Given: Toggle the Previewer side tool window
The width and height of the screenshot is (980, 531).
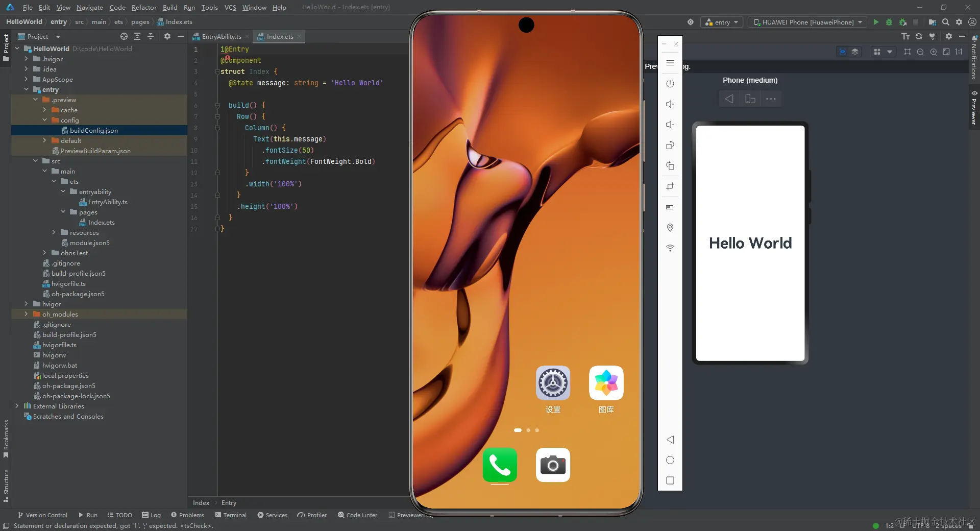Looking at the screenshot, I should [974, 108].
